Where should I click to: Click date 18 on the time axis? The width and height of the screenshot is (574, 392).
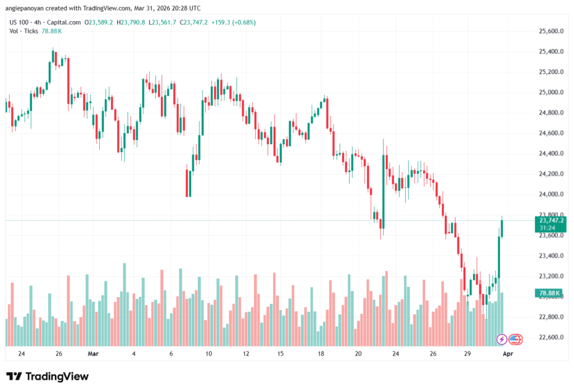pyautogui.click(x=321, y=354)
